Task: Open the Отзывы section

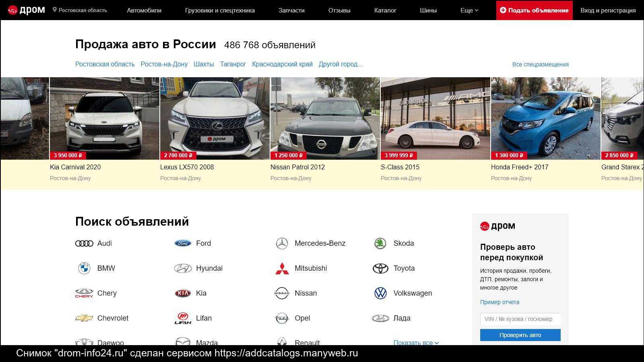Action: coord(339,10)
